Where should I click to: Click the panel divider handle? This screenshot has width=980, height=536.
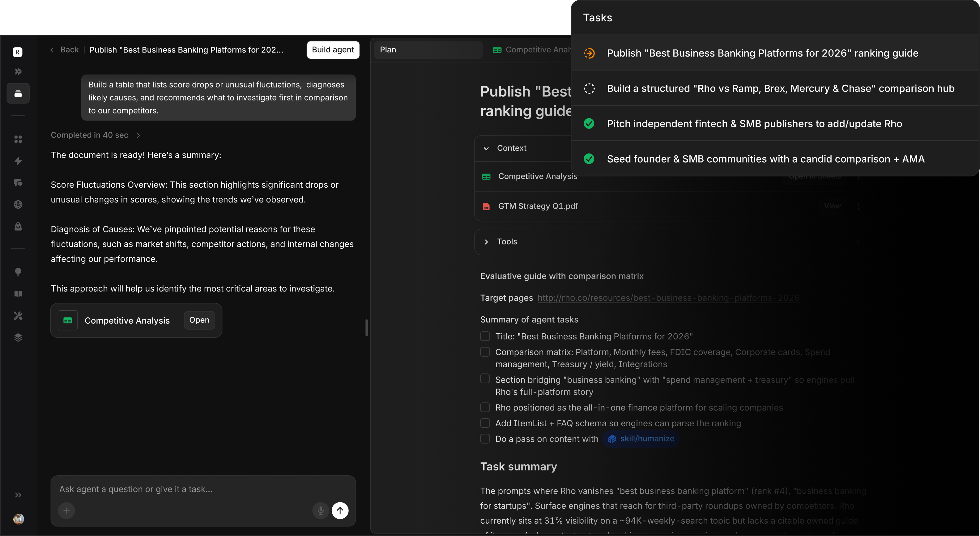pos(367,328)
